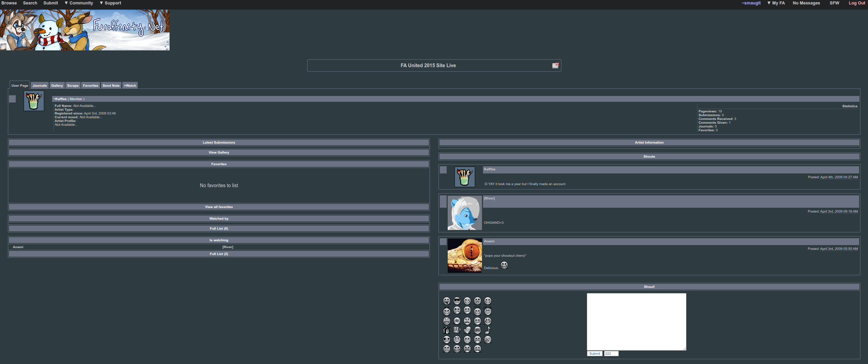This screenshot has height=364, width=868.
Task: Insert the yawning smiley
Action: pyautogui.click(x=488, y=339)
